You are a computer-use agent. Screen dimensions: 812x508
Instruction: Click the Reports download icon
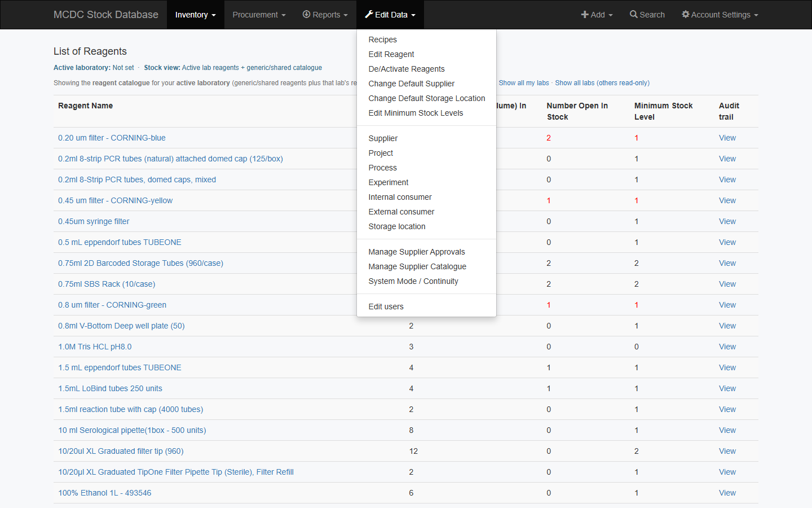[x=306, y=14]
